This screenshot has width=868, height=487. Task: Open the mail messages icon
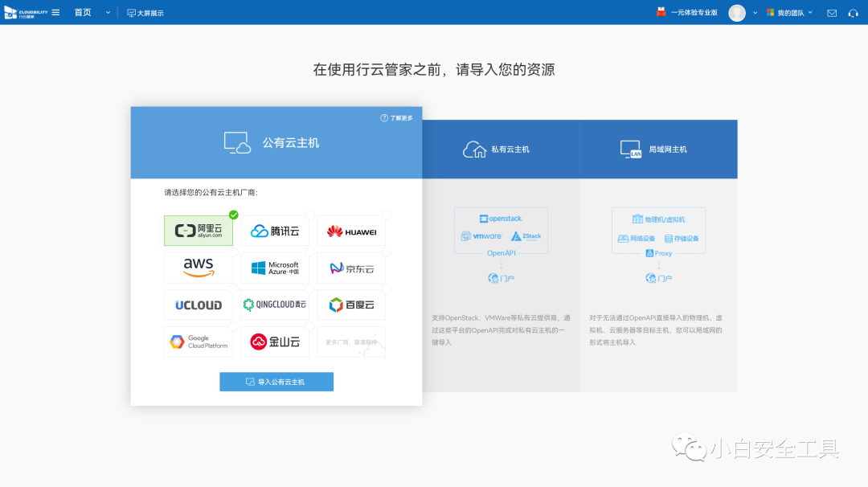832,13
